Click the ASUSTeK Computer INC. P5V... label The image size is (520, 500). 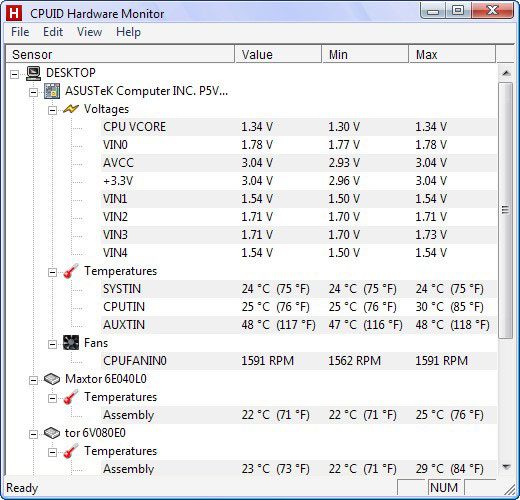(146, 91)
